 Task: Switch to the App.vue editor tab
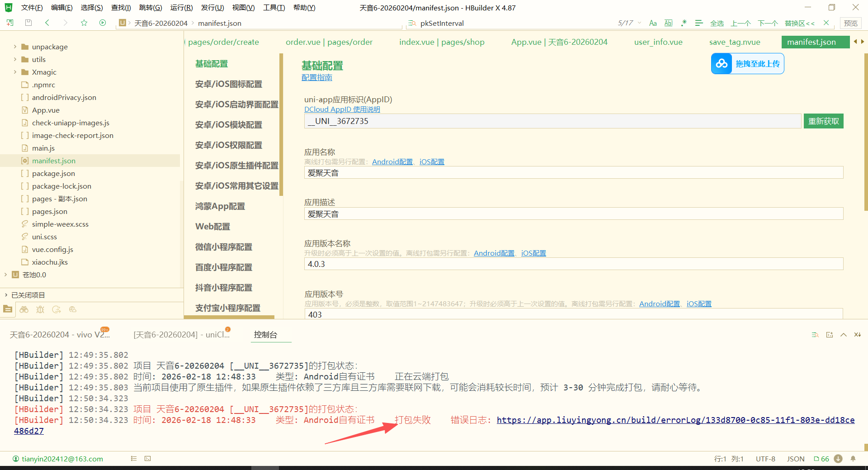pos(559,42)
